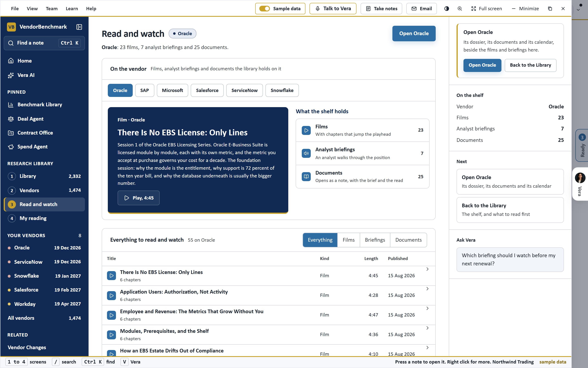Play icon for Modules, Prerequisites row
This screenshot has height=368, width=588.
pos(111,335)
